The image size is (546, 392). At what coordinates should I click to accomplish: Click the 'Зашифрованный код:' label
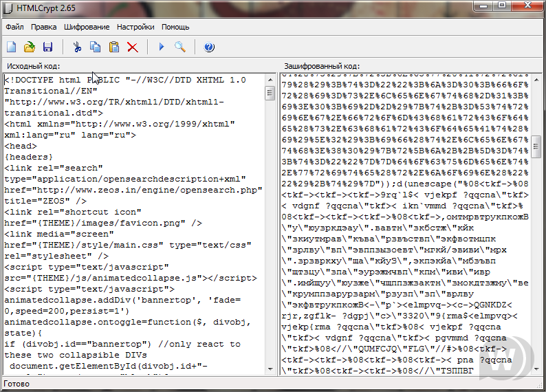[322, 66]
